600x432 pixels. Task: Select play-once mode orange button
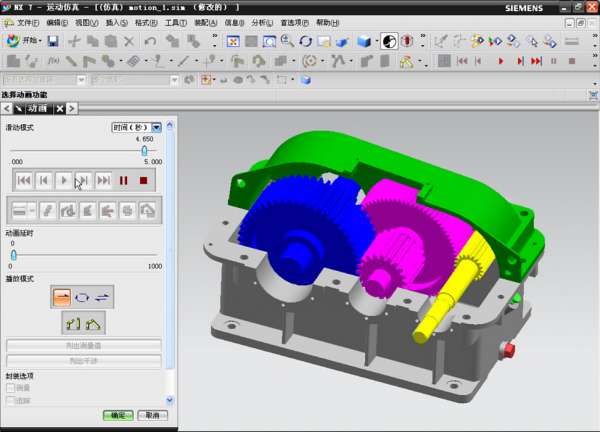click(62, 297)
